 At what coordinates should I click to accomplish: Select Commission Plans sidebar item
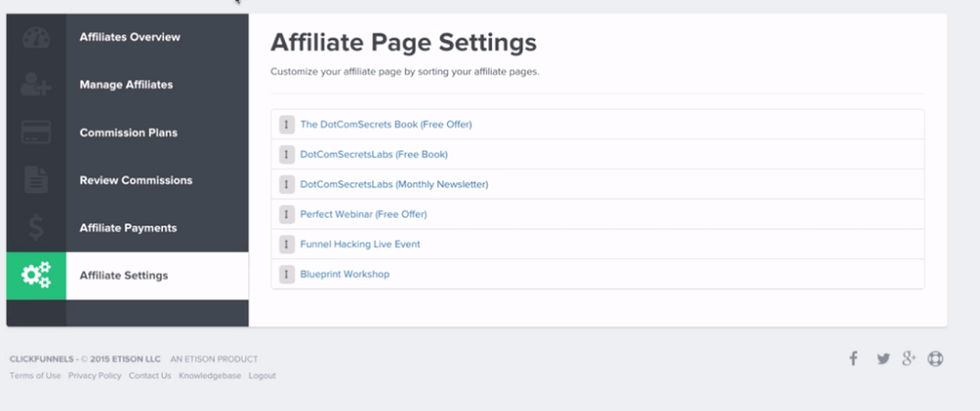pyautogui.click(x=128, y=132)
